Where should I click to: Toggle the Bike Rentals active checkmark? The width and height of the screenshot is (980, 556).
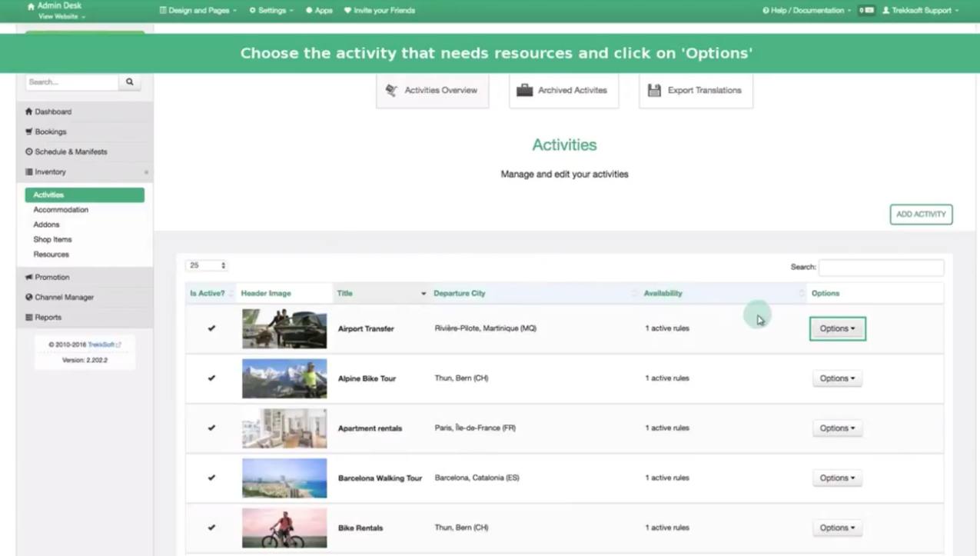click(x=211, y=528)
